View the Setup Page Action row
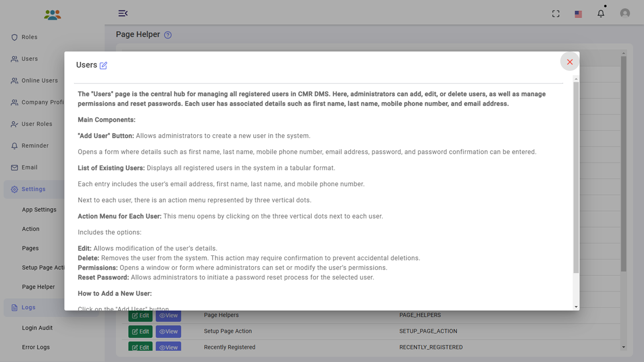The image size is (644, 362). click(x=169, y=331)
